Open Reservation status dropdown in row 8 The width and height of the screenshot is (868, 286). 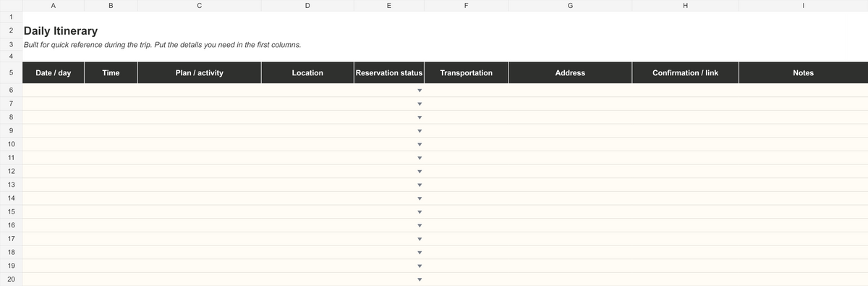(419, 117)
